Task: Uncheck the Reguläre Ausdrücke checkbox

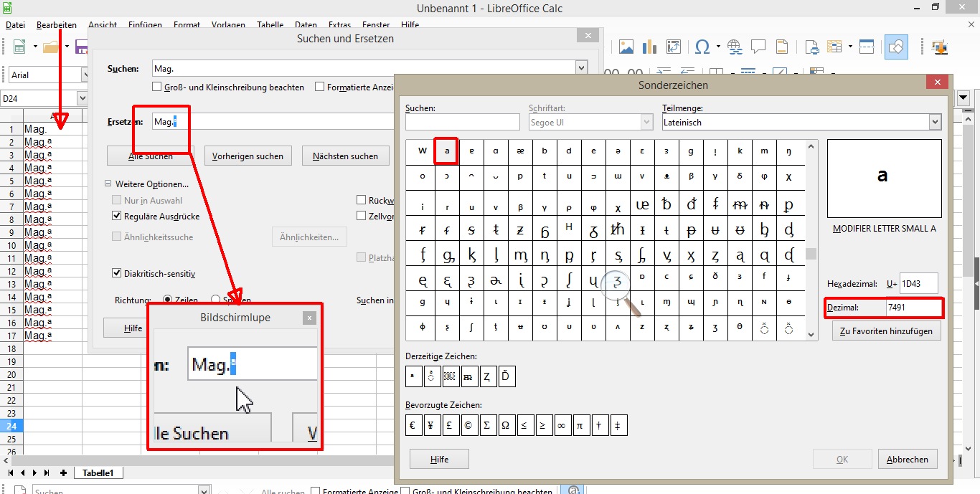Action: [117, 216]
